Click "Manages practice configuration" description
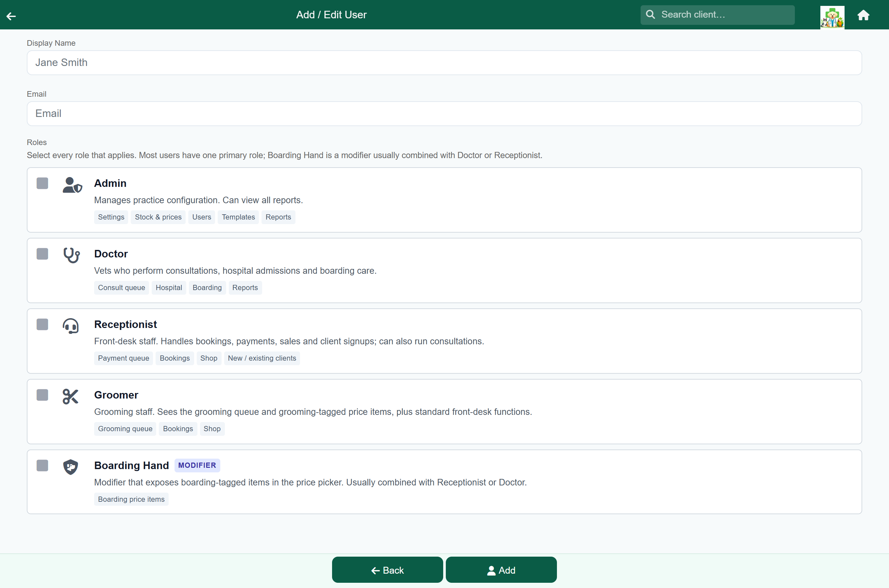 (x=198, y=200)
